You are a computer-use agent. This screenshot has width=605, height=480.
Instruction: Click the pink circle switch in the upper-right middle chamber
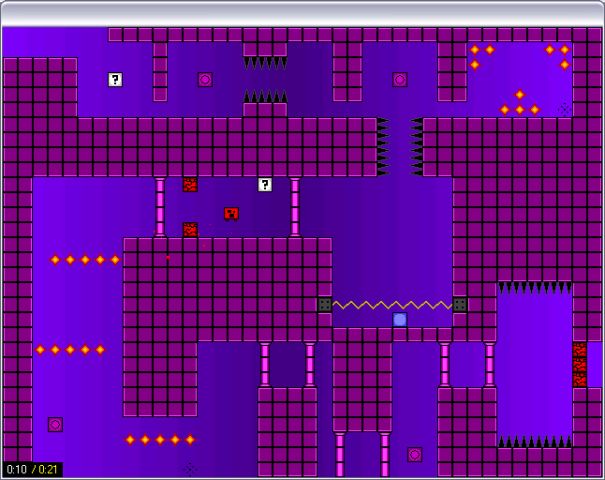click(400, 79)
